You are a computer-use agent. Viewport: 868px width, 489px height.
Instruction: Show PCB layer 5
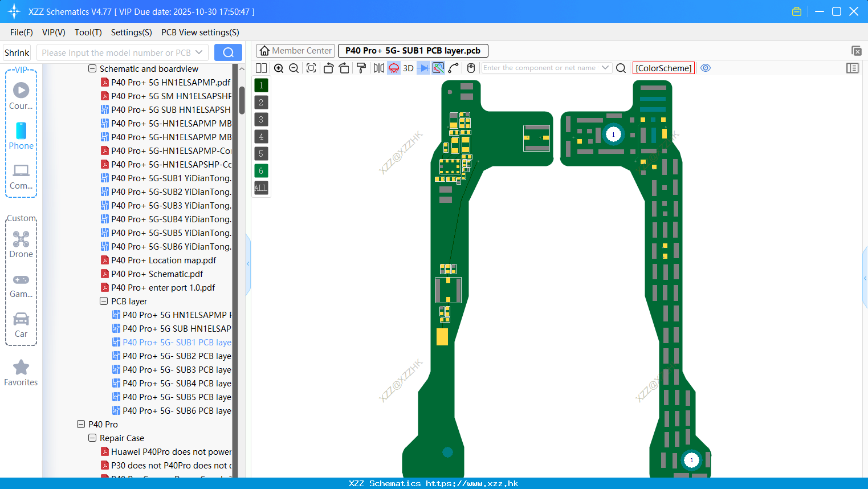(261, 154)
